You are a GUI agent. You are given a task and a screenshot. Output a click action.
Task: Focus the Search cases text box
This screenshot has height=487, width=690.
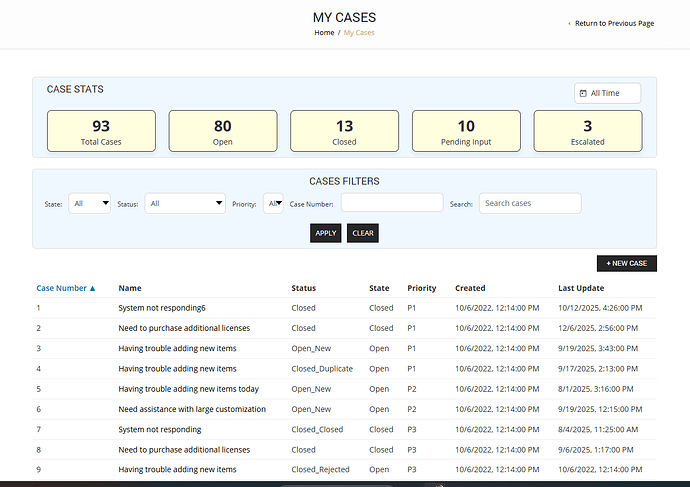(529, 203)
